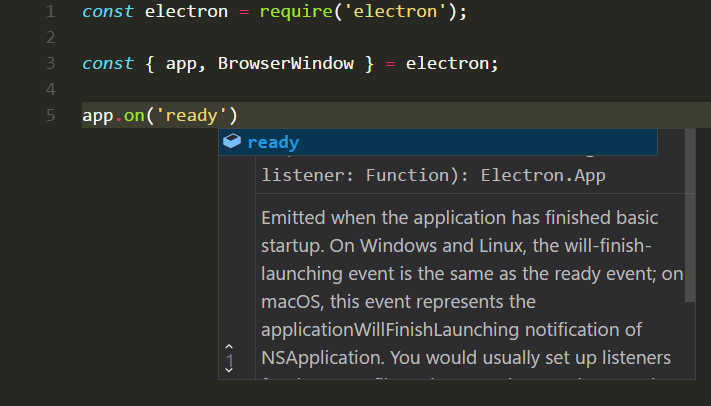Show previous signature with the up chevron

(229, 347)
